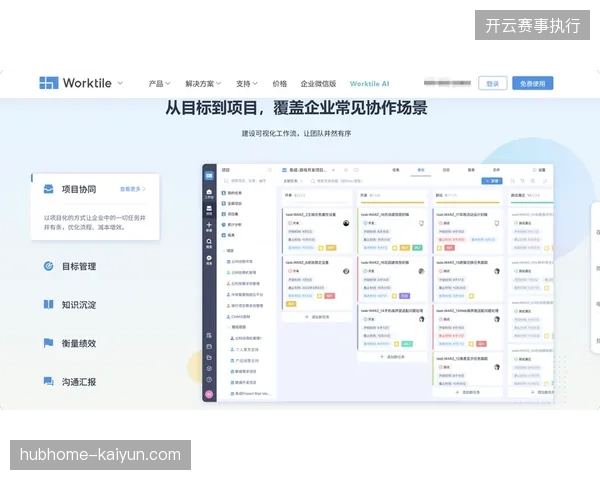Click the blue app logo in demo sidebar
600x480 pixels.
tap(209, 176)
